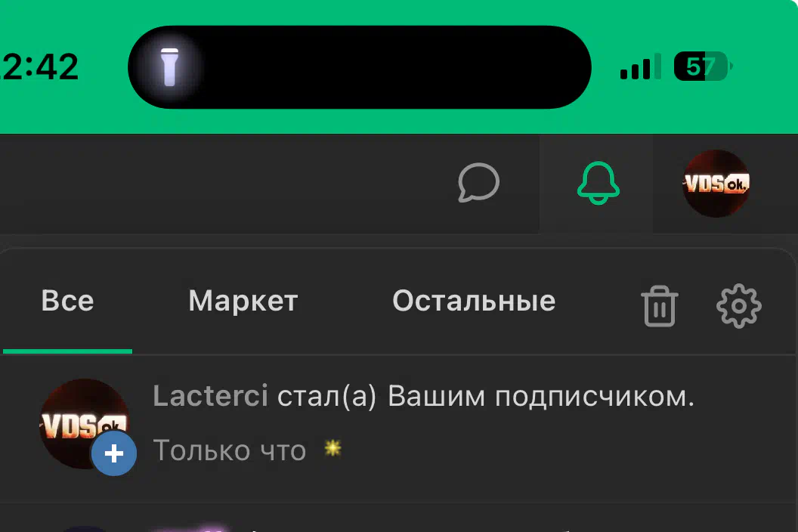Tap the clock showing 2:42

click(x=40, y=66)
